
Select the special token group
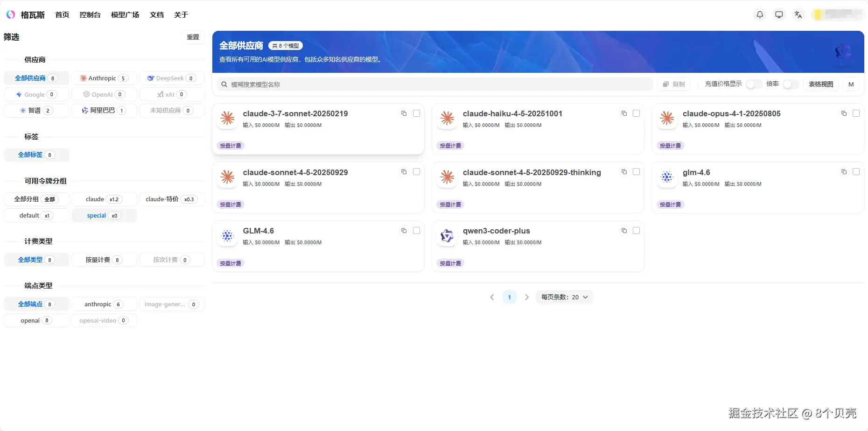coord(104,215)
